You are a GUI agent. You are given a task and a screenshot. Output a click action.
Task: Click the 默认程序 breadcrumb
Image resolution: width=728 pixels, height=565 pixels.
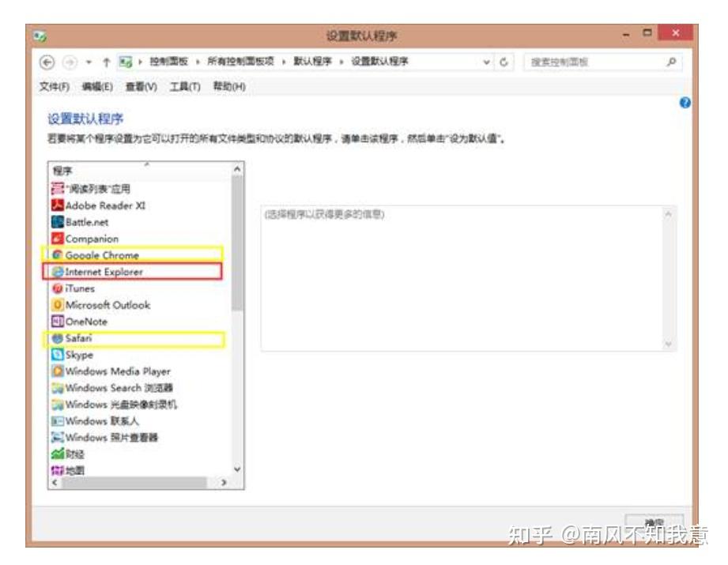[312, 62]
